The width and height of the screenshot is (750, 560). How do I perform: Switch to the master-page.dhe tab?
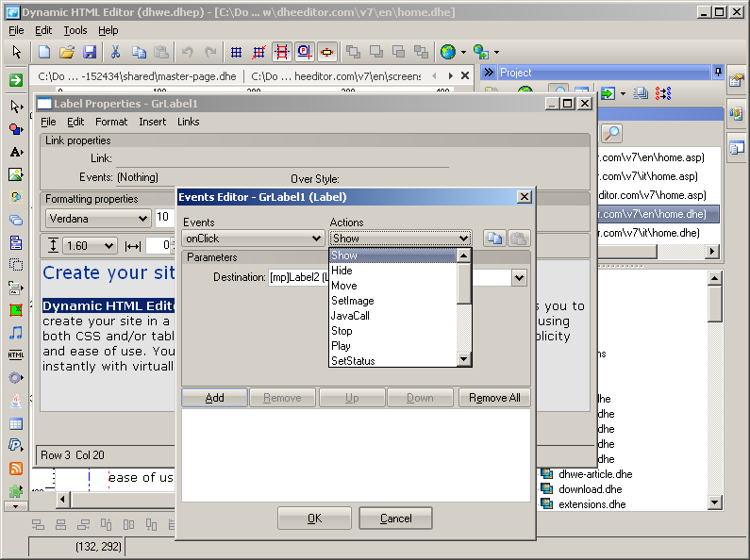coord(138,76)
